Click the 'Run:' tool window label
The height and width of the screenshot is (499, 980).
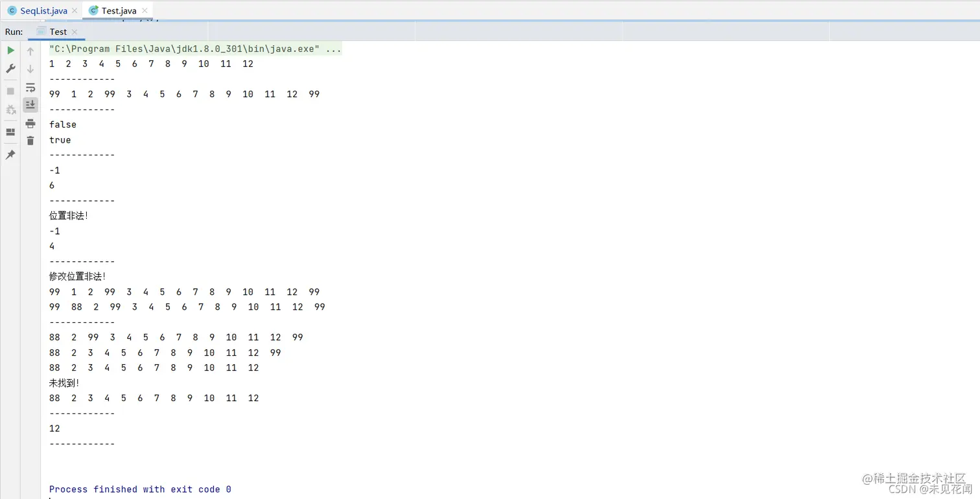point(14,32)
